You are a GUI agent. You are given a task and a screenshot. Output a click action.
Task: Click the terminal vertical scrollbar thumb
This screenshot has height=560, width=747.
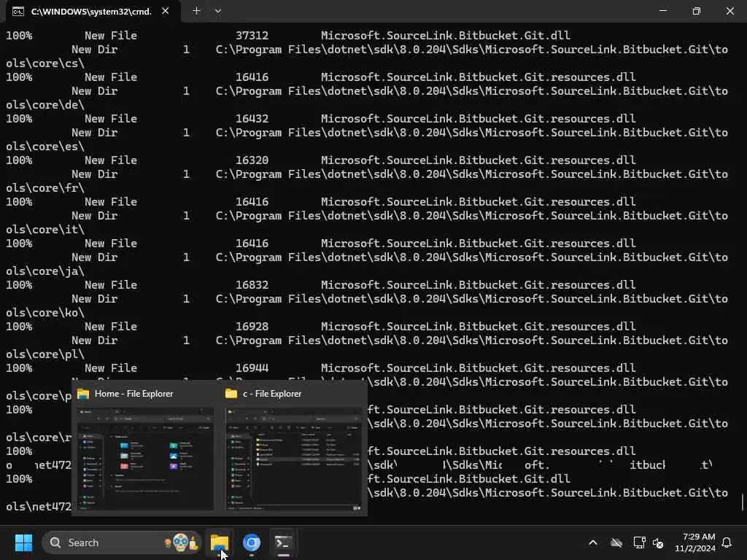coord(743,502)
